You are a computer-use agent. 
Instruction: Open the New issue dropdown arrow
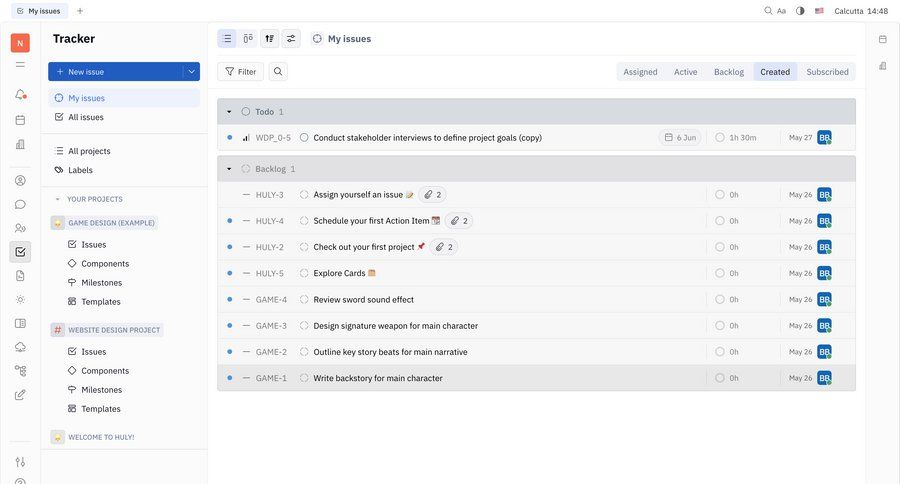coord(191,72)
